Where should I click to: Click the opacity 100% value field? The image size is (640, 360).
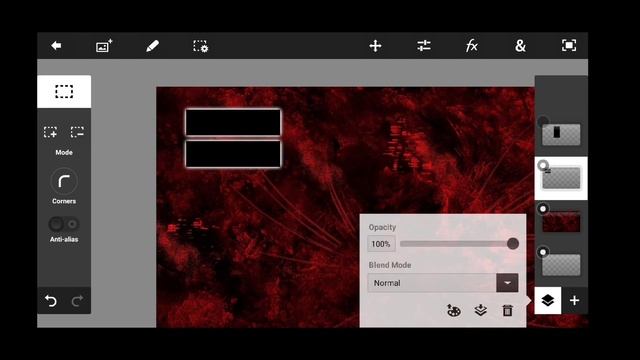click(381, 244)
